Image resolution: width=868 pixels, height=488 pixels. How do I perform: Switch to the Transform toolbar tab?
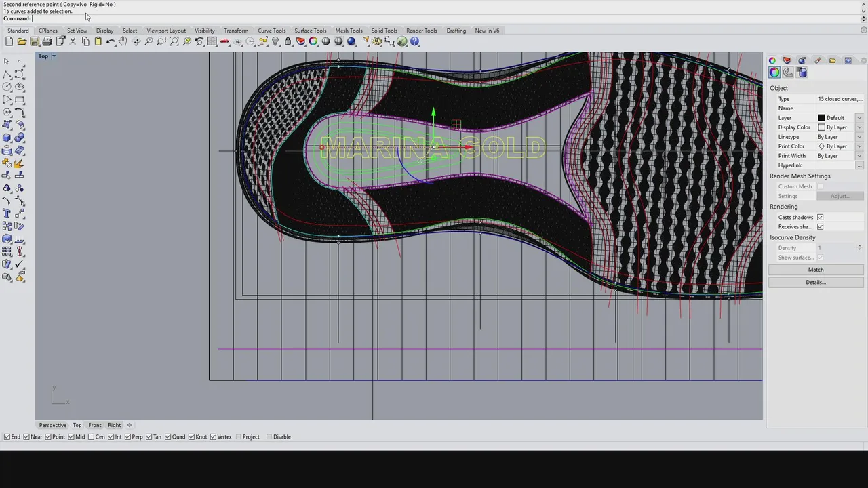[236, 30]
